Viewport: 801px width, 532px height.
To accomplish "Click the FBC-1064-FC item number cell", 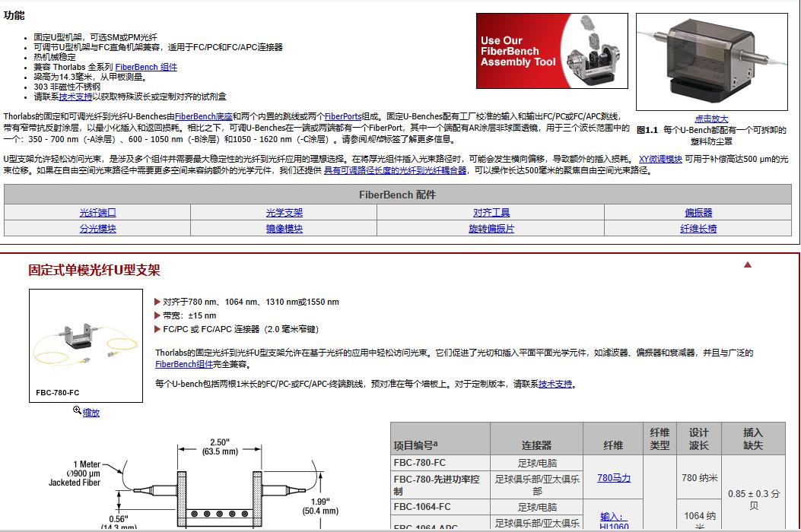I will click(x=440, y=506).
